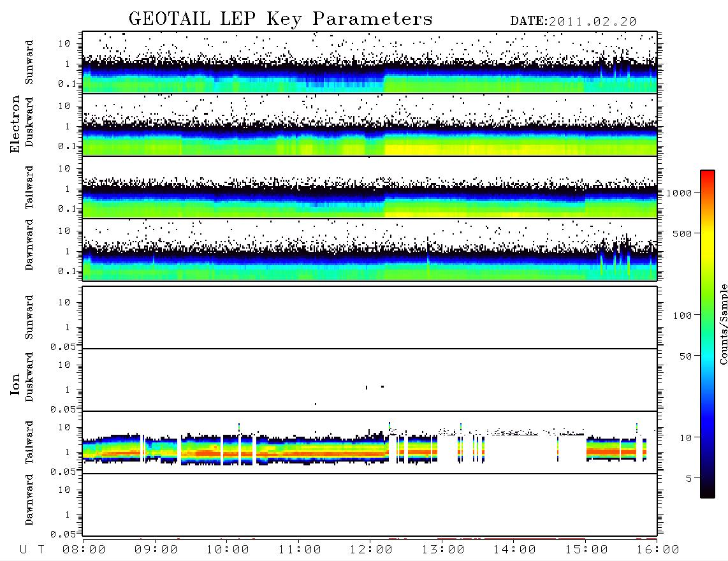This screenshot has height=561, width=728.
Task: Click inside the Electron Sunward spectrogram panel
Action: click(x=370, y=62)
